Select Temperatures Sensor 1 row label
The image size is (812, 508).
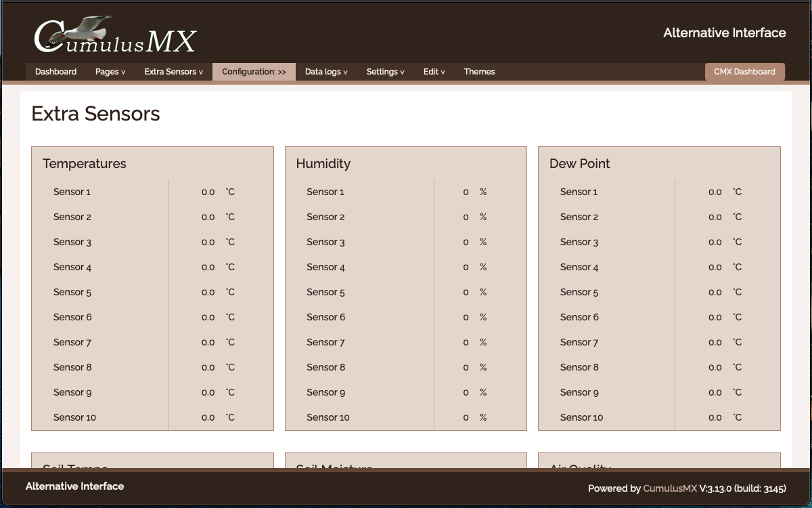click(x=72, y=192)
